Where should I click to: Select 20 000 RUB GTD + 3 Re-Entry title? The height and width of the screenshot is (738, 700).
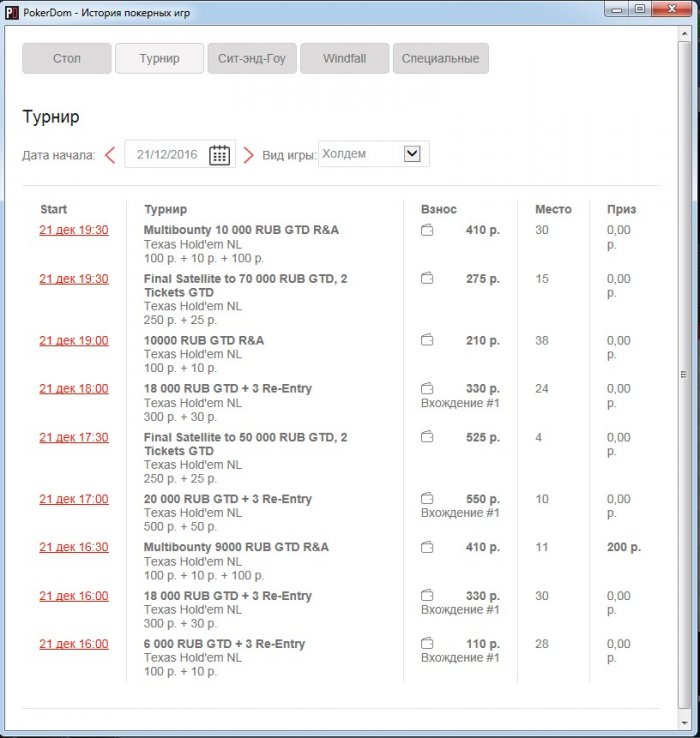click(228, 499)
